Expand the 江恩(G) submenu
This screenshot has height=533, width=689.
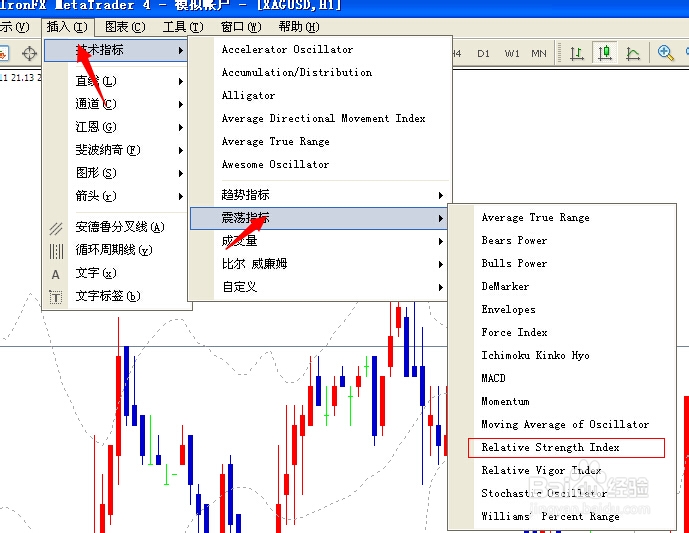coord(116,127)
